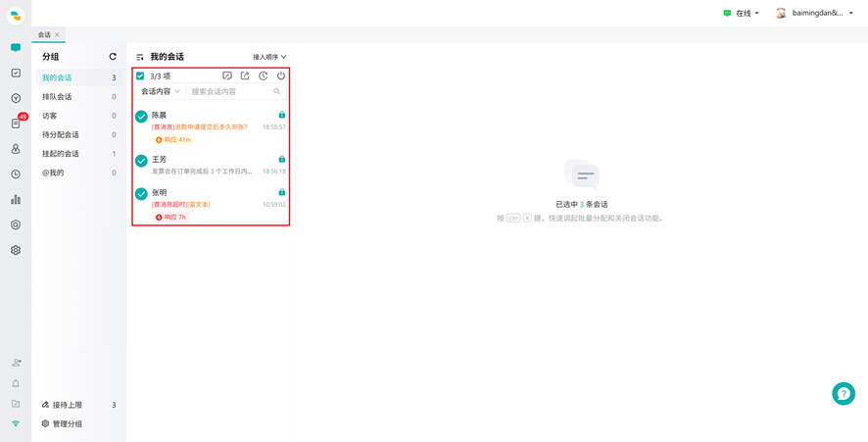
Task: Open the shield security sidebar icon
Action: tap(16, 224)
